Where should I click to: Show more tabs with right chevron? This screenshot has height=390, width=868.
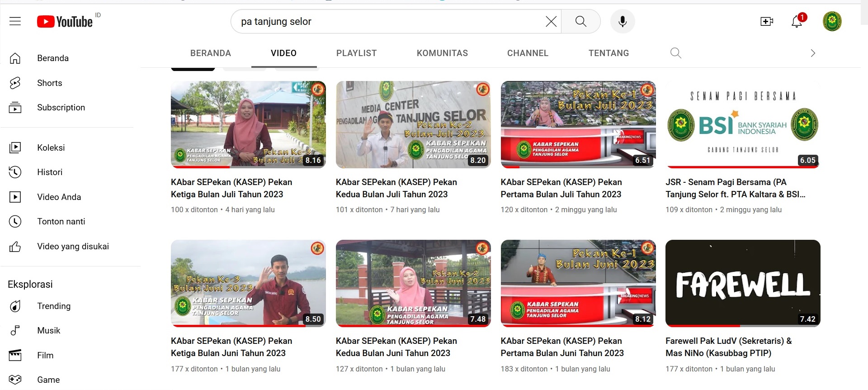pyautogui.click(x=813, y=53)
